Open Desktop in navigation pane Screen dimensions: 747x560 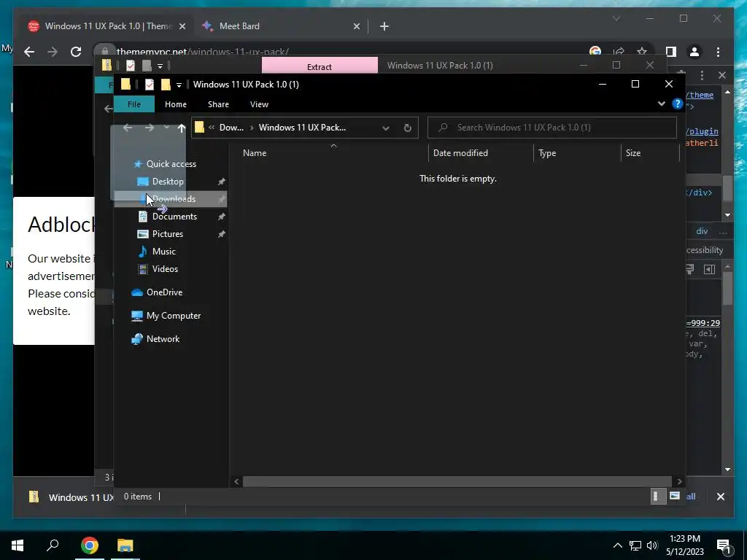168,182
